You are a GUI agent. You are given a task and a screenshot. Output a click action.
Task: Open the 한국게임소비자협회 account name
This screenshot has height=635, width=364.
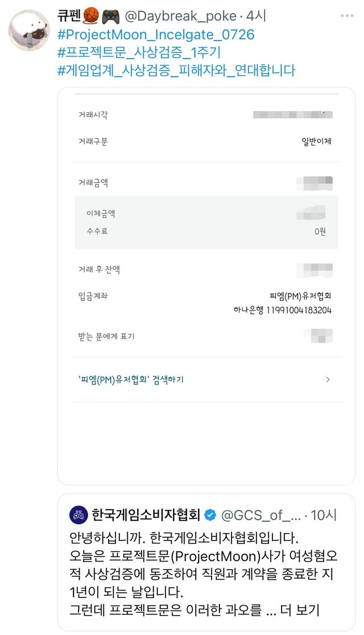tap(146, 515)
